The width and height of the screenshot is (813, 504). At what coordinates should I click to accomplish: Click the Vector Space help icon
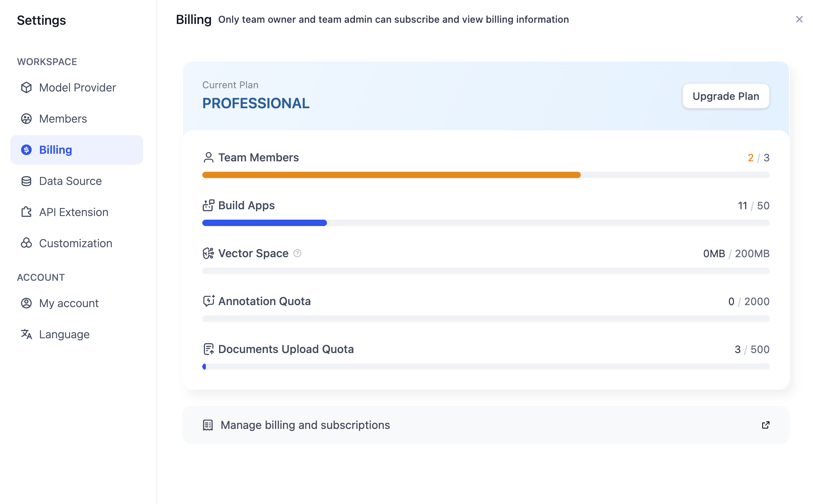click(x=297, y=253)
